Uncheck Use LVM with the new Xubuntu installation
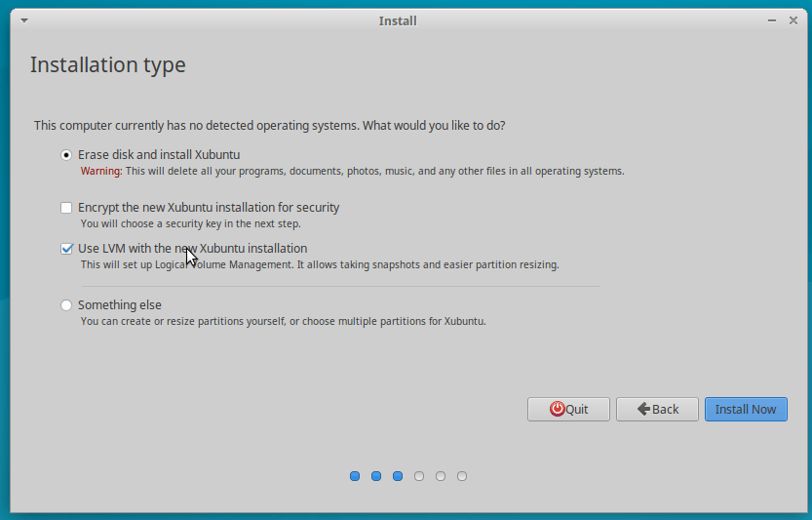 point(66,249)
